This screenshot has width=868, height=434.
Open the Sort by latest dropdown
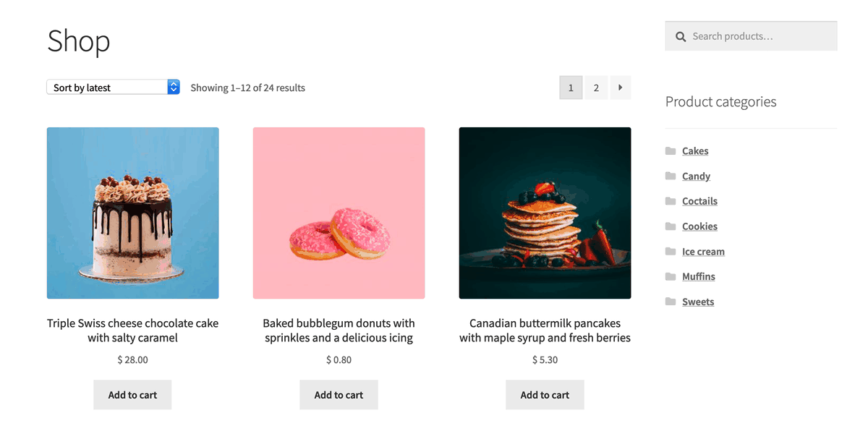[x=113, y=88]
